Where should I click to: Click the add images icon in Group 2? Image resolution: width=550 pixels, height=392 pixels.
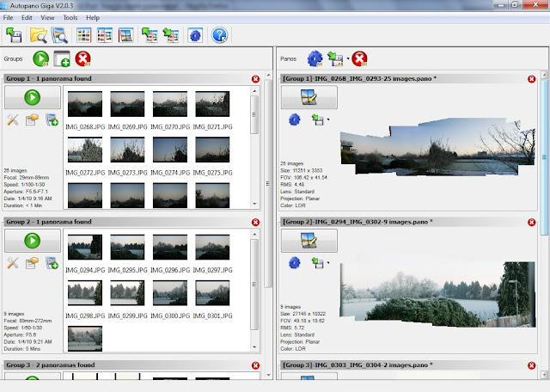point(52,264)
